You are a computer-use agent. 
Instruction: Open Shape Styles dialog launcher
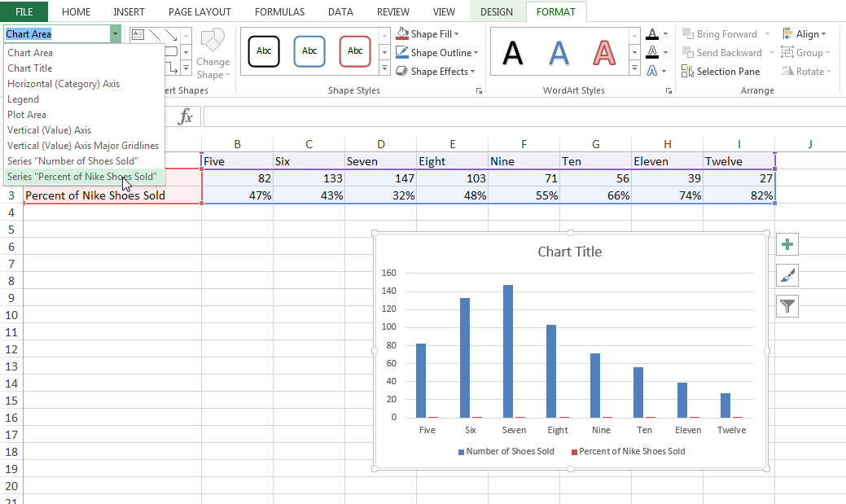479,91
